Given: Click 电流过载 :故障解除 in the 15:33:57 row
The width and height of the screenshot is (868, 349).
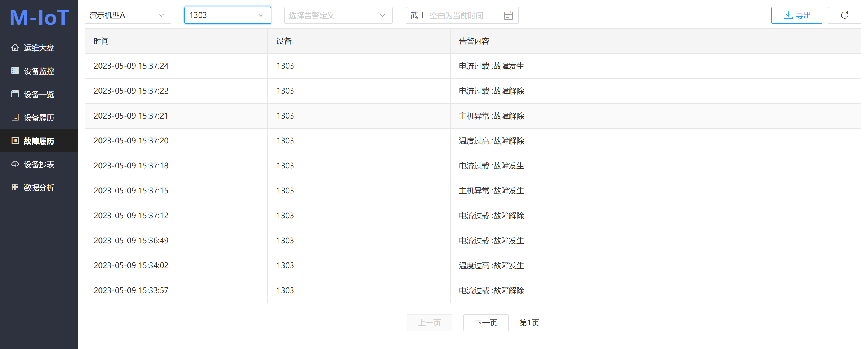Looking at the screenshot, I should (x=491, y=290).
